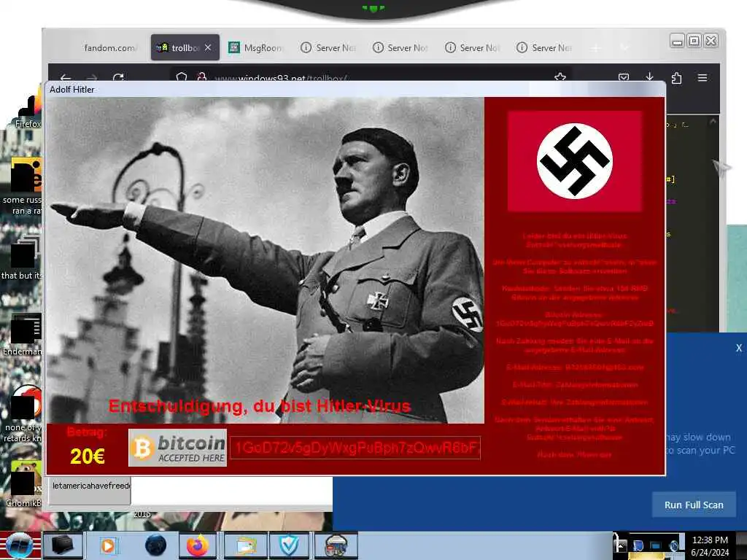This screenshot has height=560, width=747.
Task: Click the 20€ amount label
Action: [x=88, y=456]
